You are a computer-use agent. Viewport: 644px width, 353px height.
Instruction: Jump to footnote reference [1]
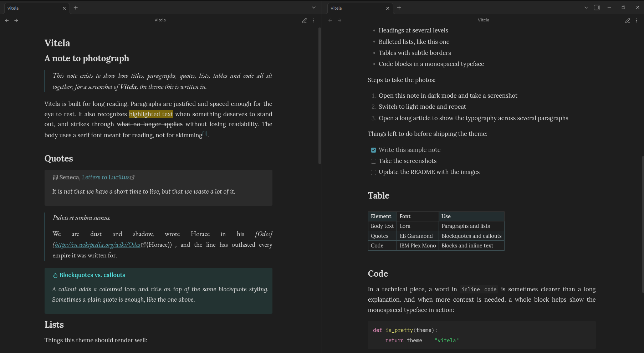(x=205, y=133)
